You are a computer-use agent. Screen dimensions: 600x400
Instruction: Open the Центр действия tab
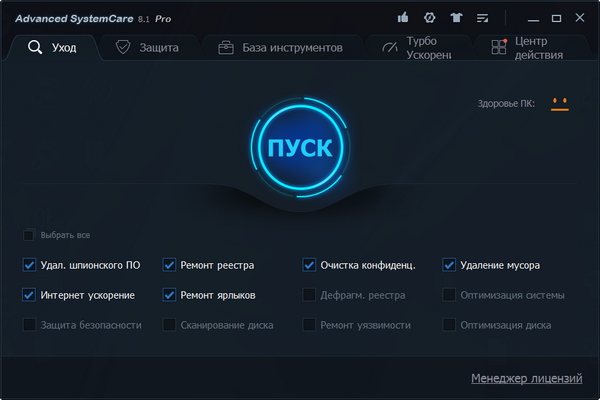(x=522, y=48)
